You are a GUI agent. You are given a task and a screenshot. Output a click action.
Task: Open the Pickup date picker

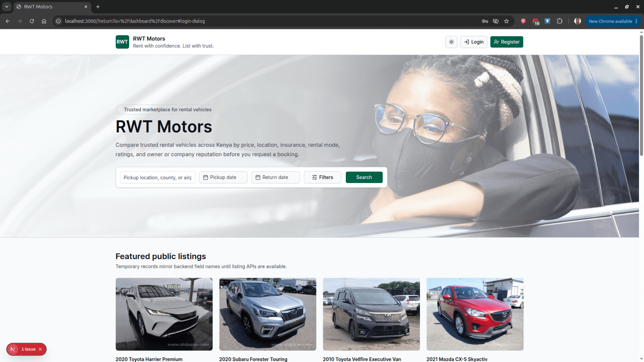click(223, 177)
